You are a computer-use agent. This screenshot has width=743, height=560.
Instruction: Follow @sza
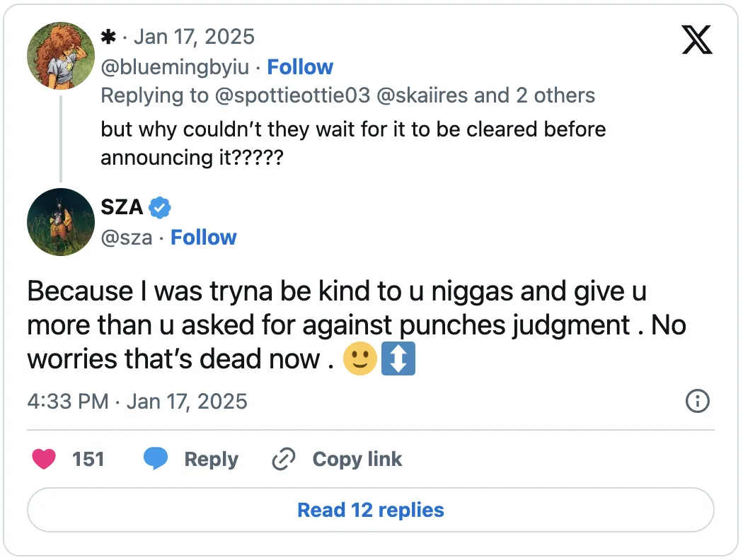204,237
